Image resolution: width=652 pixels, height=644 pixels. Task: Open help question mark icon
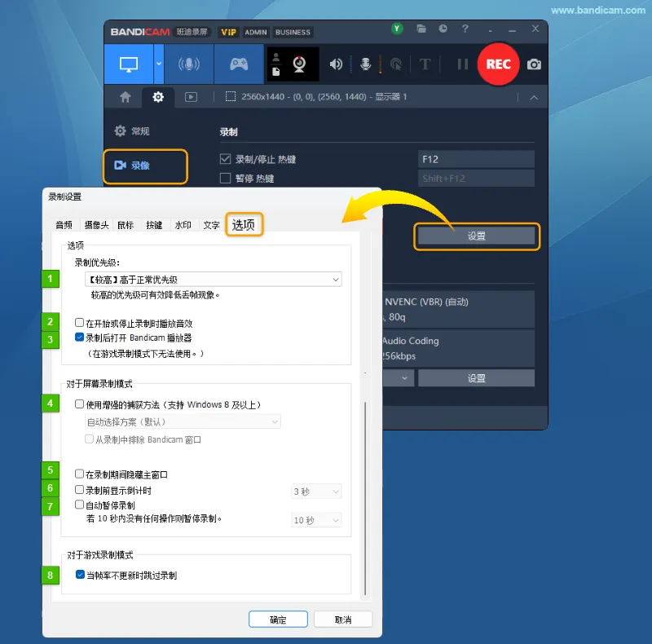465,29
